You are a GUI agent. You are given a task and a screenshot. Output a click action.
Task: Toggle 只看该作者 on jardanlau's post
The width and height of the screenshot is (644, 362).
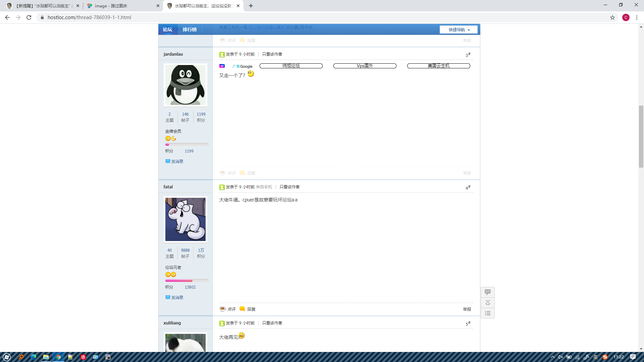click(272, 54)
